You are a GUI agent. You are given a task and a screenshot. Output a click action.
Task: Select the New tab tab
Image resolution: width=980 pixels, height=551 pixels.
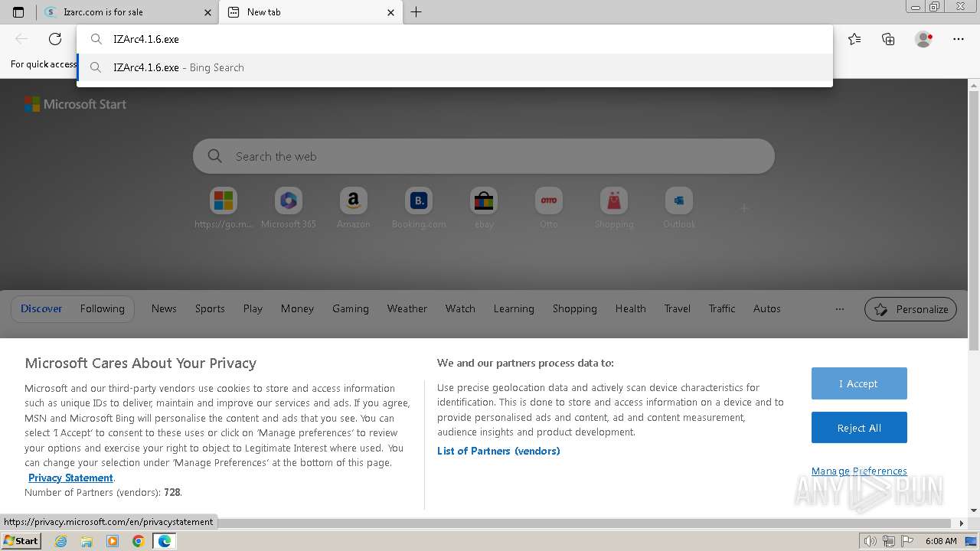pos(311,12)
